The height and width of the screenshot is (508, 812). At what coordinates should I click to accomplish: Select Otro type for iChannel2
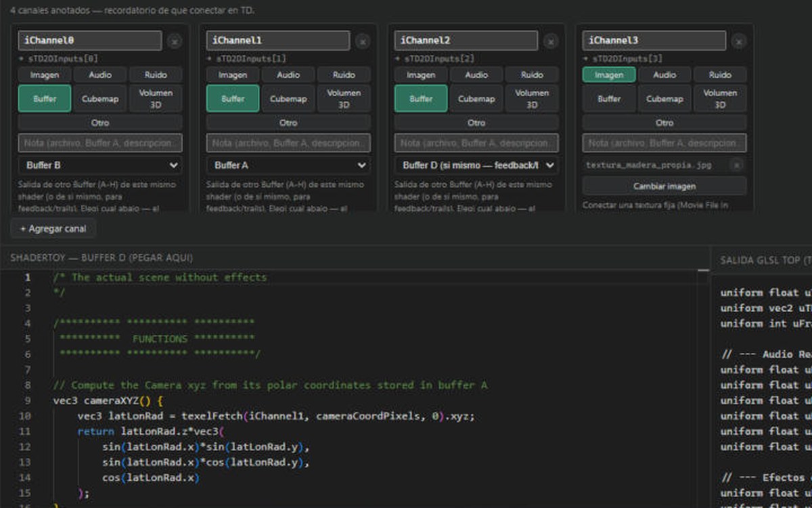476,123
